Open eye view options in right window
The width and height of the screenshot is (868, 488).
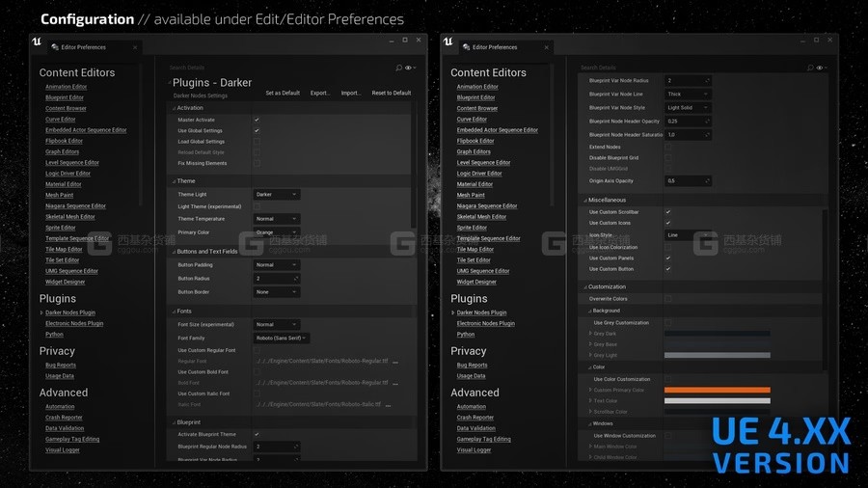[x=821, y=68]
